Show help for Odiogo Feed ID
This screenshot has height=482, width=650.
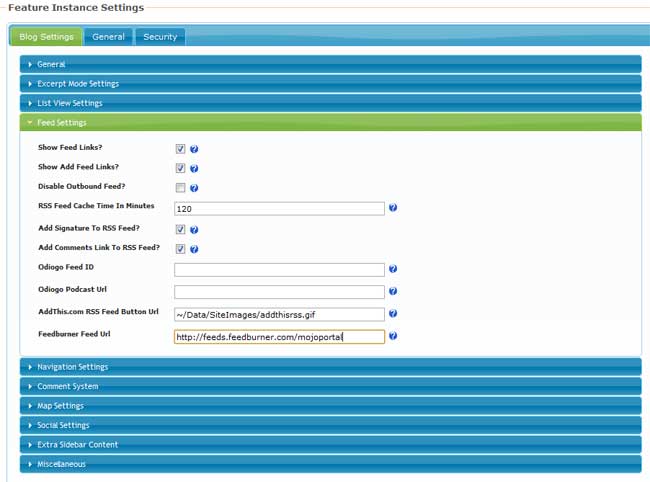[393, 270]
